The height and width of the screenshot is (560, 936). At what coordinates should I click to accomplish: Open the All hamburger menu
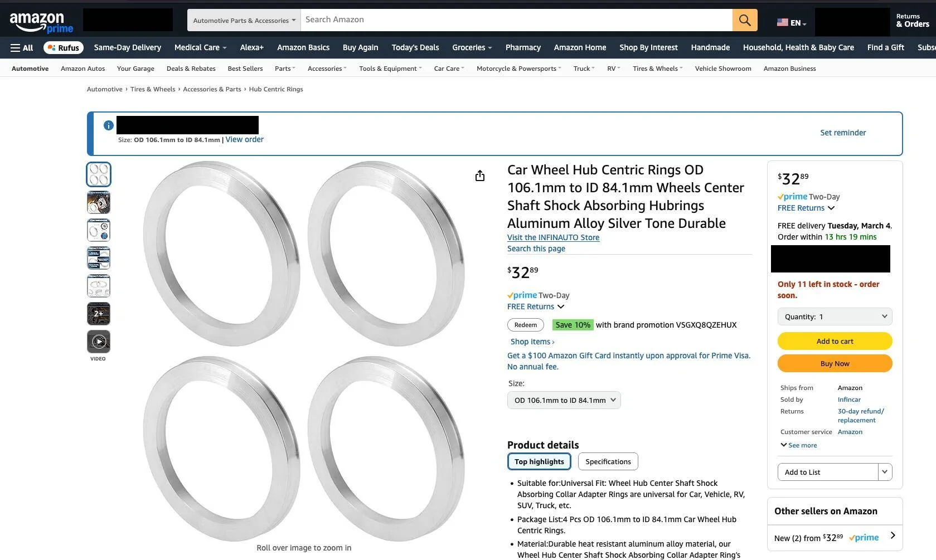click(22, 48)
